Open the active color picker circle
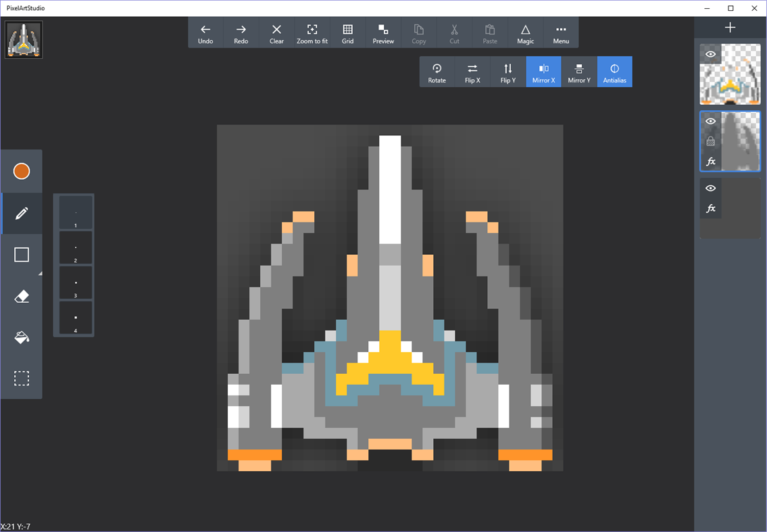This screenshot has height=532, width=767. [21, 172]
